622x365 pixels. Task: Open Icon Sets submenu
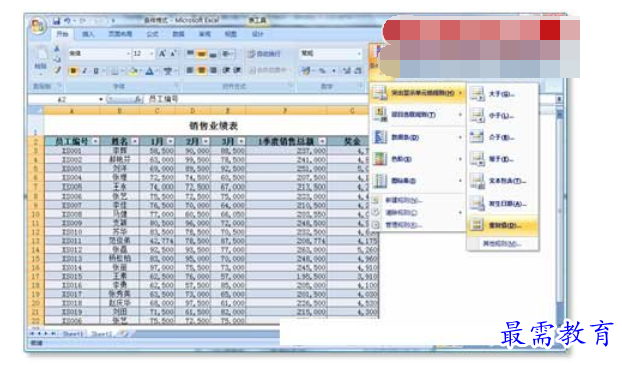pyautogui.click(x=417, y=181)
